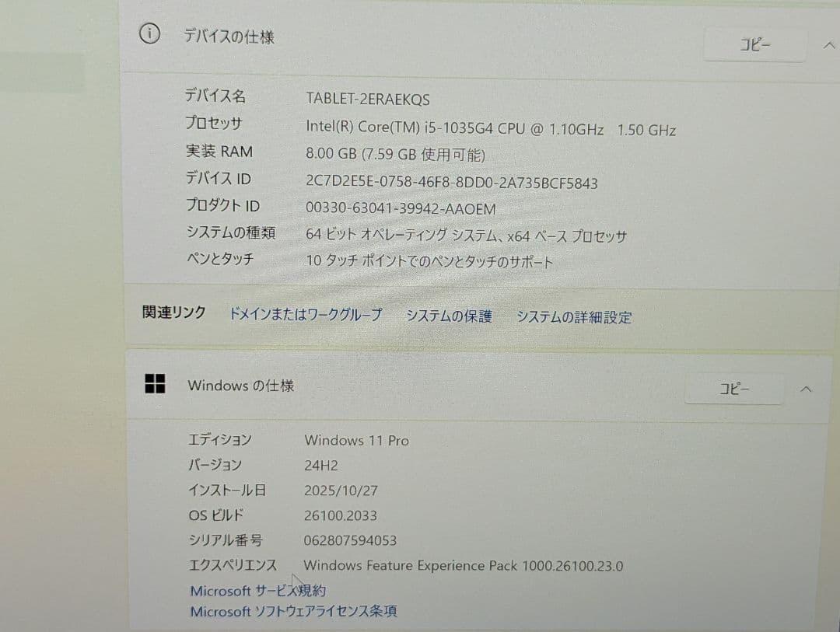This screenshot has height=632, width=840.
Task: Open Microsoft ソフトウェアライセンス条項 link
Action: click(293, 611)
